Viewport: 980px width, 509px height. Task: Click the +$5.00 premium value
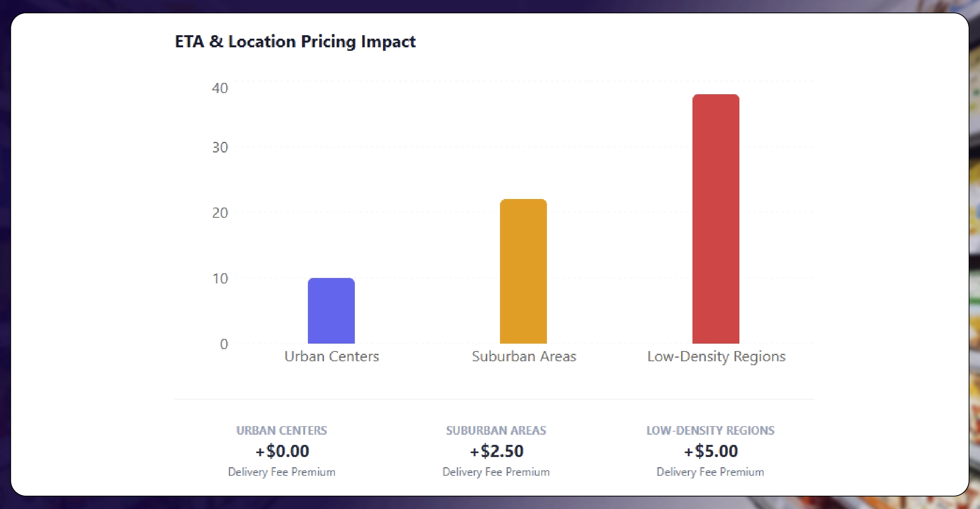[x=710, y=451]
